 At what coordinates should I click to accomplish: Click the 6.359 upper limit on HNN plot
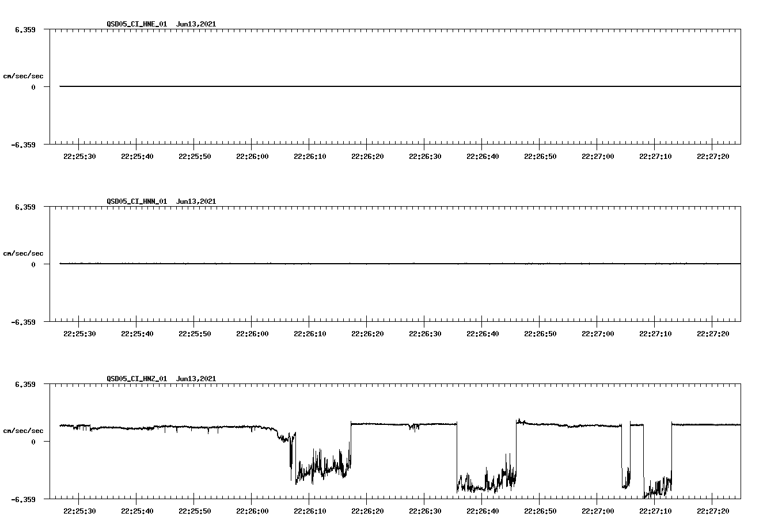(x=25, y=207)
